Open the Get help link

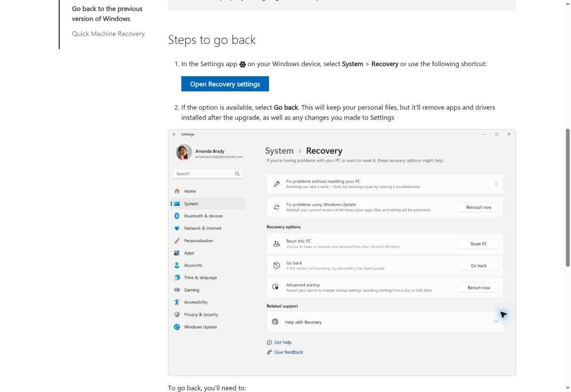pos(283,342)
